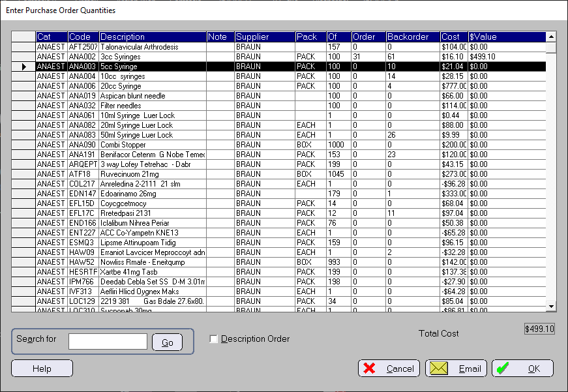Click the Go button
The width and height of the screenshot is (568, 392).
click(x=167, y=342)
